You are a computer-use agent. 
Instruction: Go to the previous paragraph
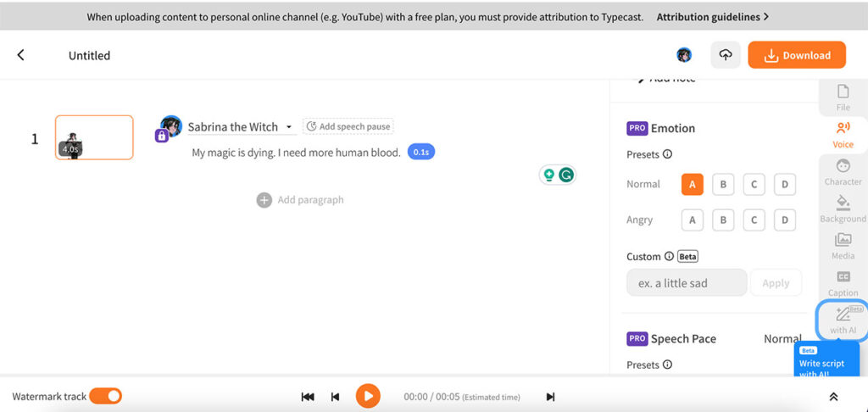coord(335,397)
